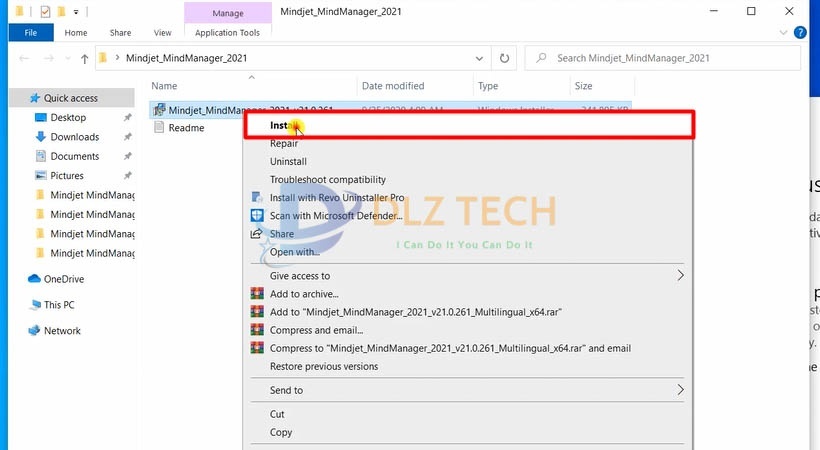Unpin Desktop using pin icon

tap(127, 118)
